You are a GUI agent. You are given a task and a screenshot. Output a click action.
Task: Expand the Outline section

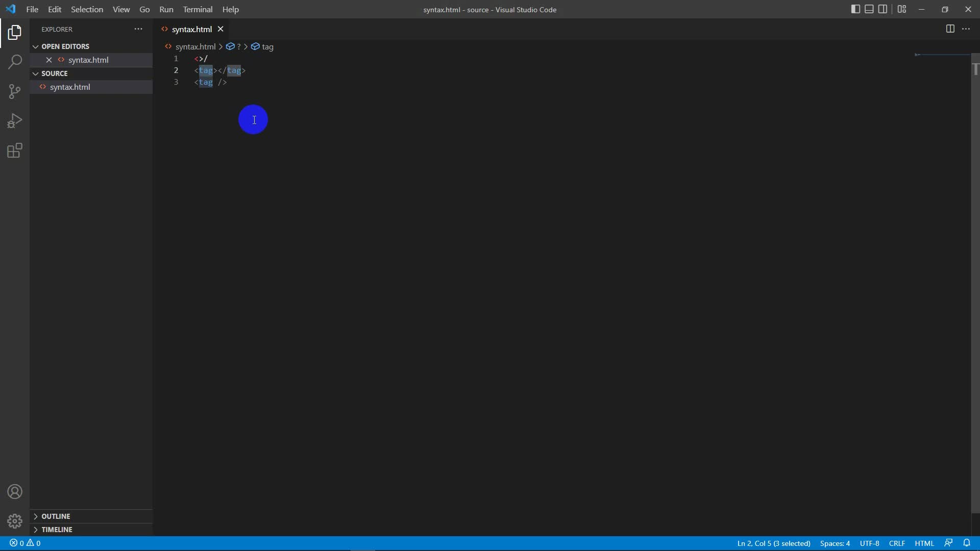click(56, 516)
